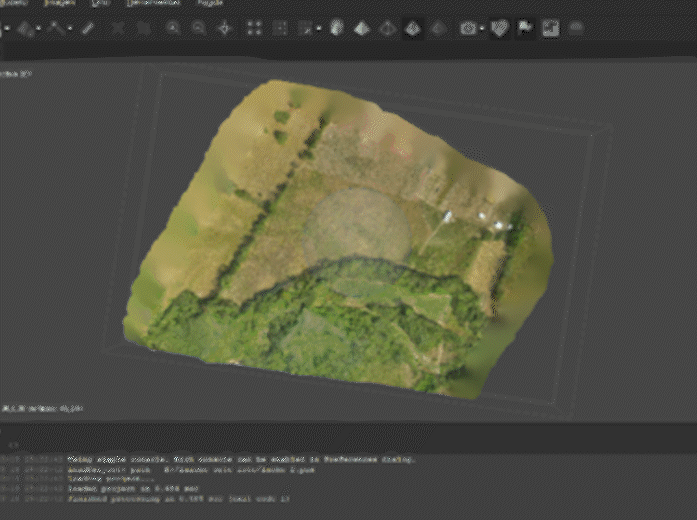Click the 'Using simple console' message line

(x=242, y=459)
